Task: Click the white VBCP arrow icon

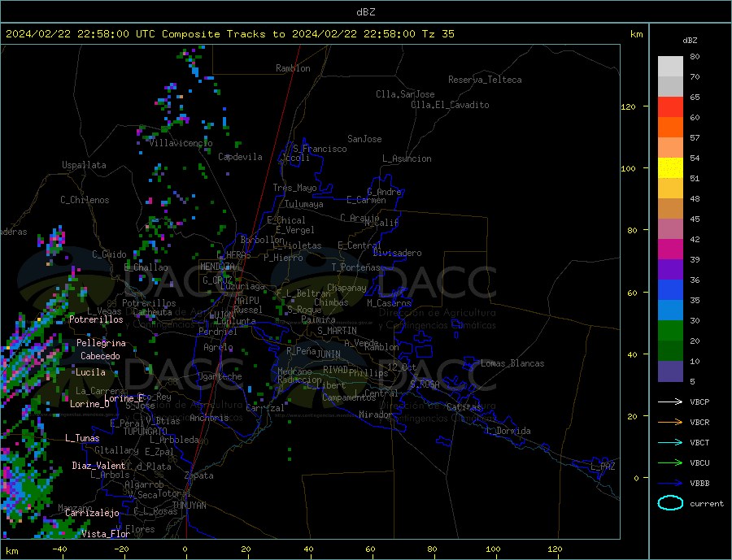Action: click(x=670, y=402)
